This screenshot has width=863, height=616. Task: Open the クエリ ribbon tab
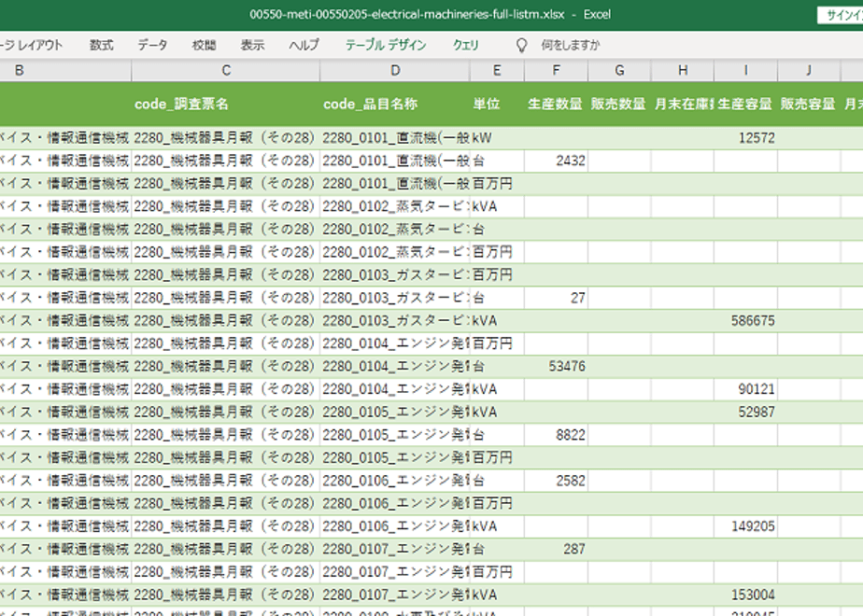(x=466, y=45)
